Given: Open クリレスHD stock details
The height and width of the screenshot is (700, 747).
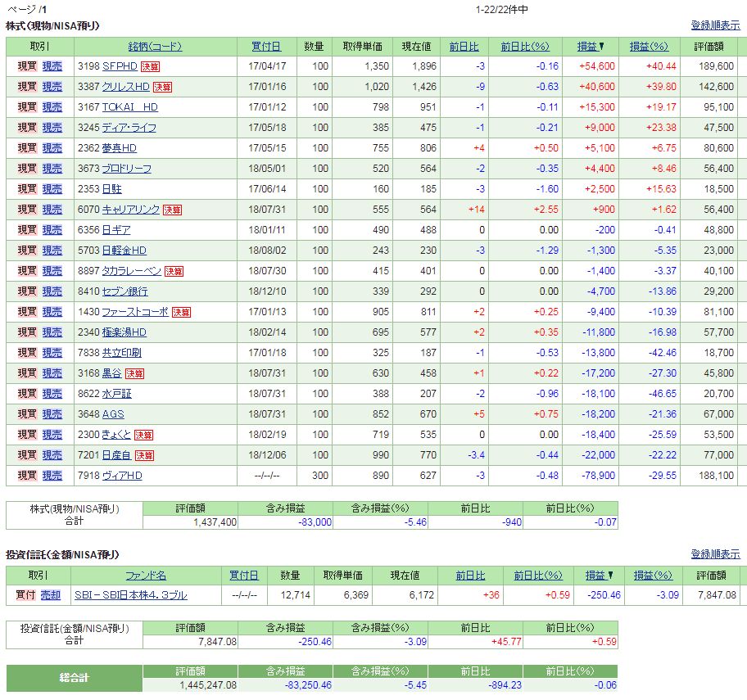Looking at the screenshot, I should pyautogui.click(x=126, y=87).
